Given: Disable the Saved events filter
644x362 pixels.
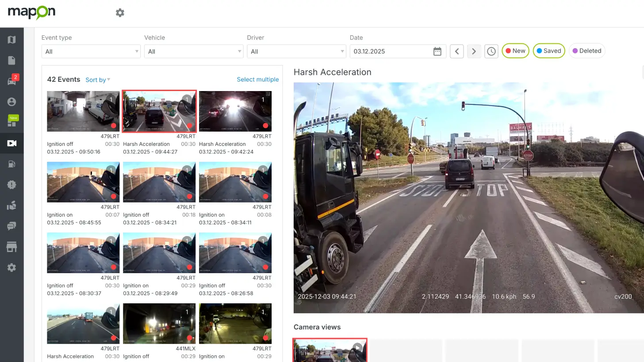Looking at the screenshot, I should pos(549,51).
